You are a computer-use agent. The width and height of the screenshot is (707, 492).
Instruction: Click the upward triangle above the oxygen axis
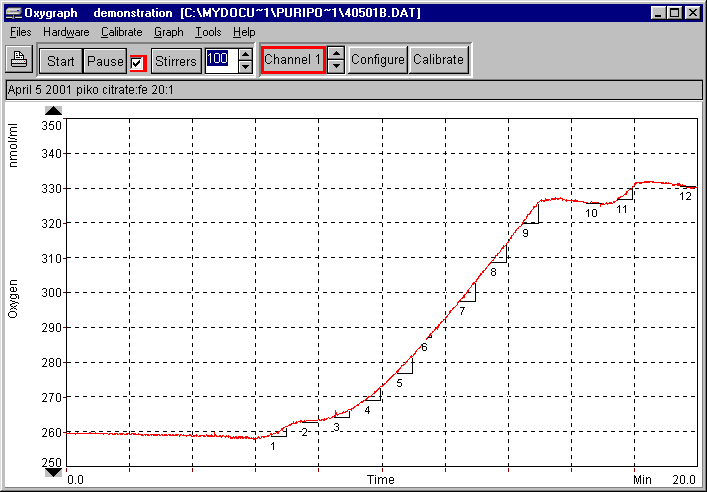[x=53, y=110]
